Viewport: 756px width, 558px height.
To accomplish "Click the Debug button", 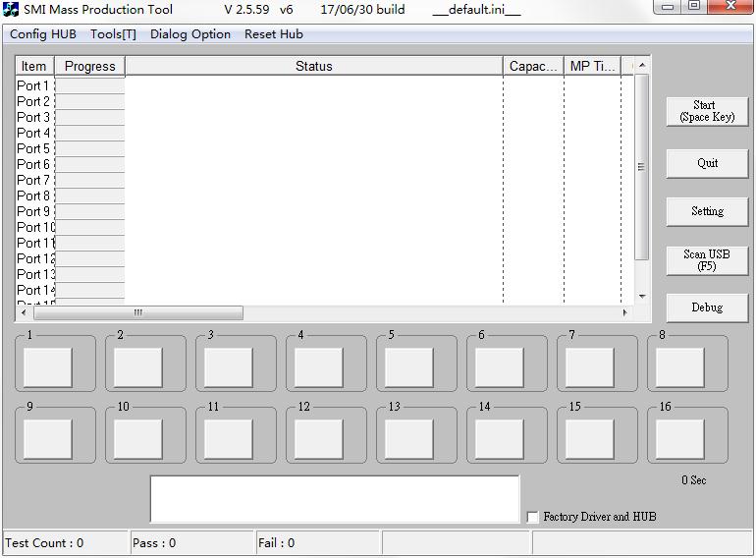I will point(707,307).
